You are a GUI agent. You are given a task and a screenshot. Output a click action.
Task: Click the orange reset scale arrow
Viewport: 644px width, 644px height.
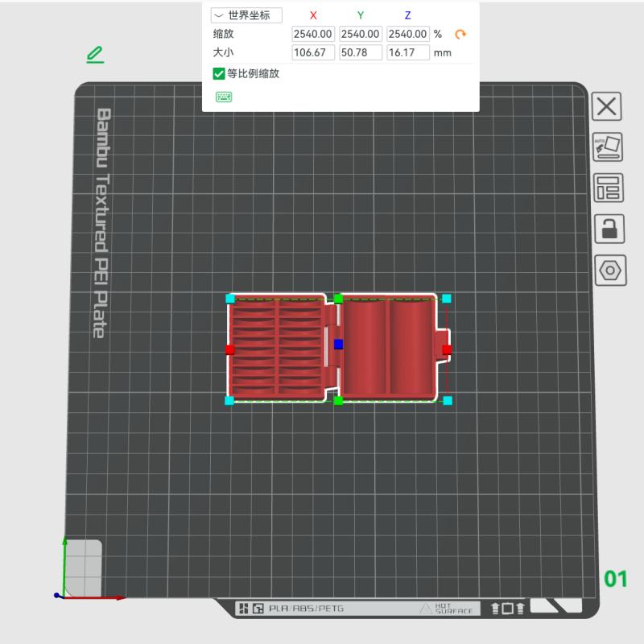(460, 34)
